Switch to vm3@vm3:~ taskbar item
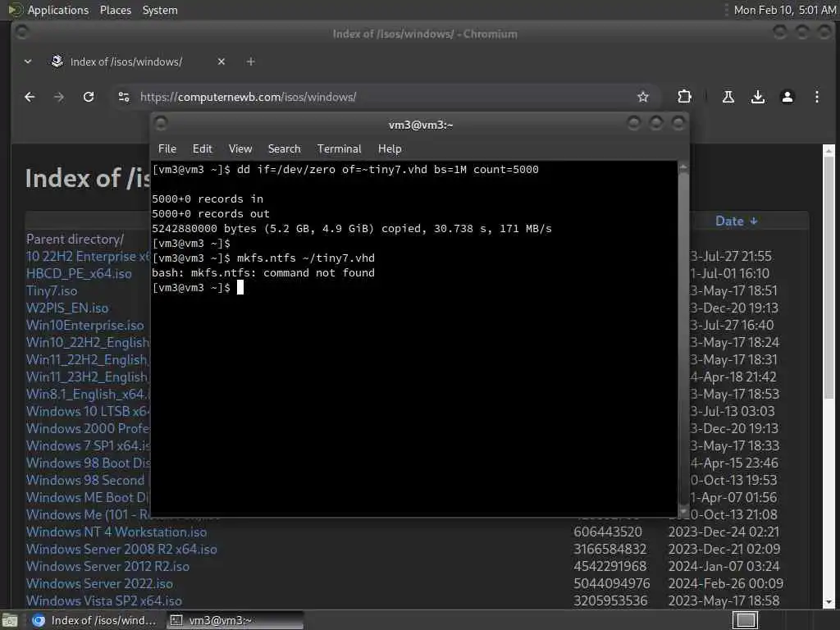This screenshot has width=840, height=630. pyautogui.click(x=235, y=620)
